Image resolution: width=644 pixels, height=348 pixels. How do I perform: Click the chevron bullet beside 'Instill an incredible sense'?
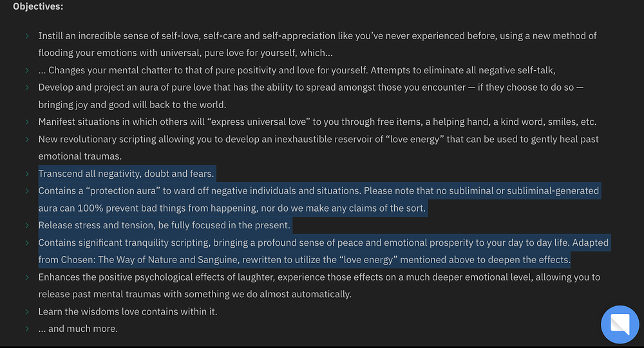click(x=27, y=36)
